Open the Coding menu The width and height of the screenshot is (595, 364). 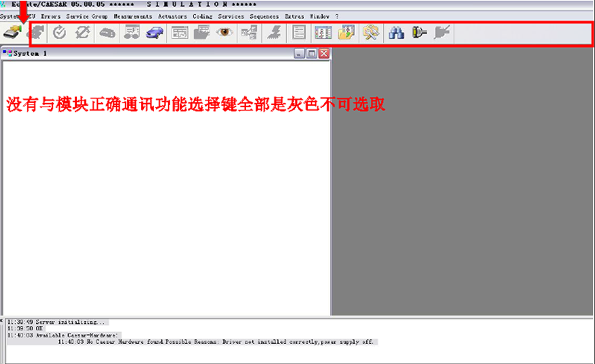(x=202, y=16)
